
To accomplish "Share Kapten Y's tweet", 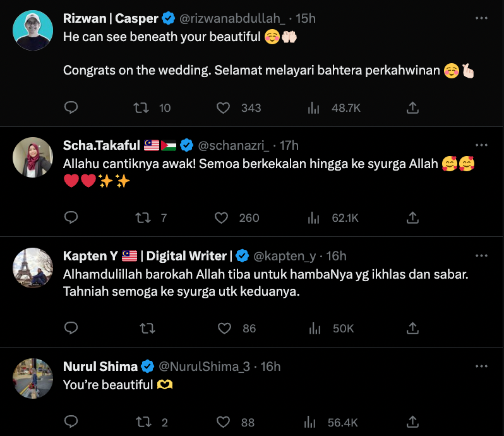I will click(412, 328).
